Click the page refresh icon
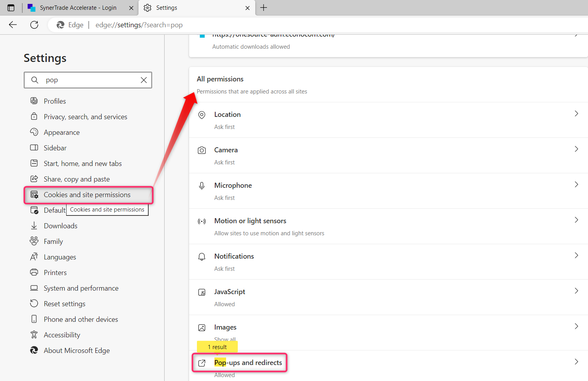 tap(34, 25)
